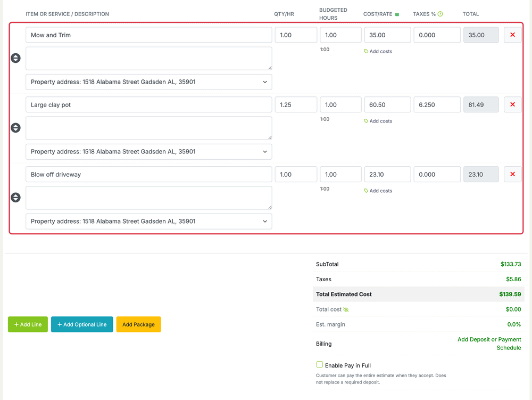Screen dimensions: 532x400
Task: Open property address dropdown under Mow and Trim
Action: click(x=148, y=82)
